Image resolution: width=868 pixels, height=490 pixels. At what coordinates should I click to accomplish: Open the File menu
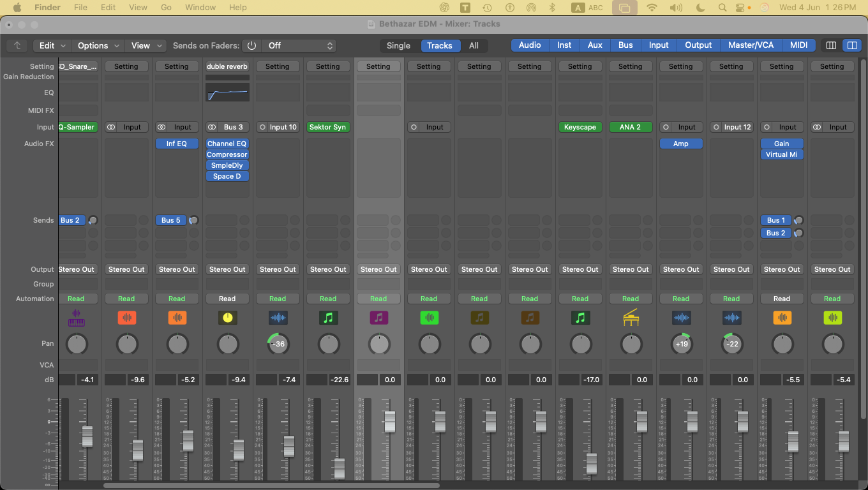[80, 8]
